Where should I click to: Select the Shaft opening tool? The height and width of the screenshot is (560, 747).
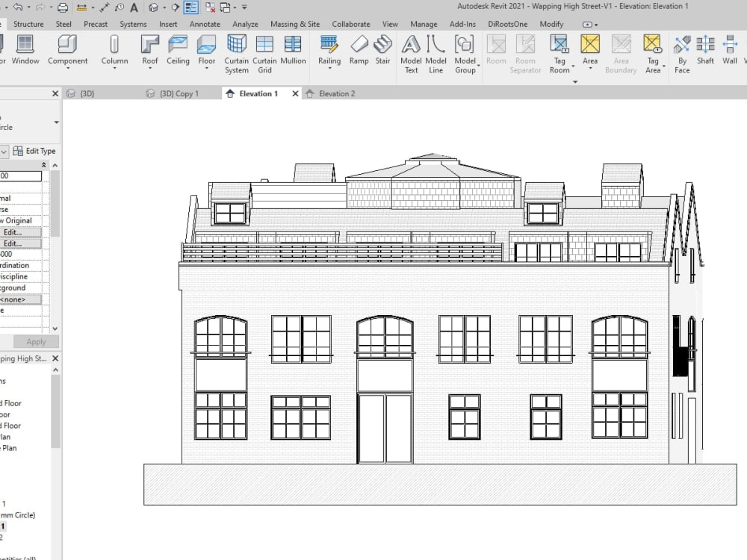[705, 50]
